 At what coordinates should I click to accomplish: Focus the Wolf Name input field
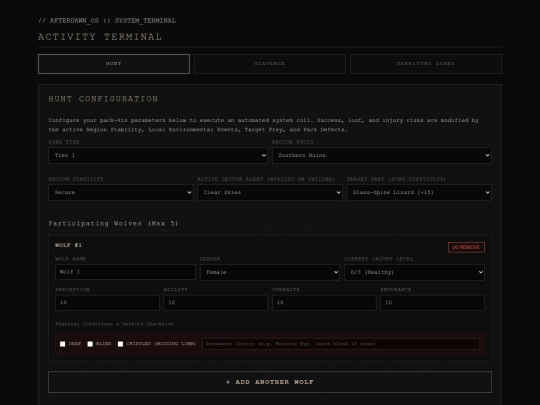pyautogui.click(x=125, y=272)
